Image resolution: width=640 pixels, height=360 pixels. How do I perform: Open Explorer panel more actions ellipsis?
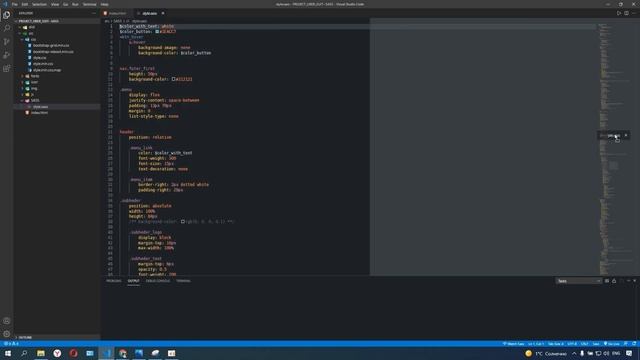tap(94, 13)
